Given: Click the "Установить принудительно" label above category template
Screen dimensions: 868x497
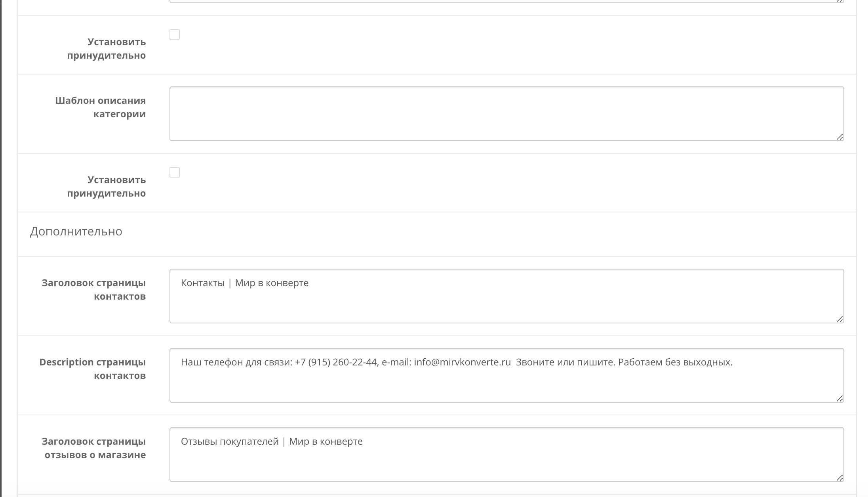Looking at the screenshot, I should 107,49.
